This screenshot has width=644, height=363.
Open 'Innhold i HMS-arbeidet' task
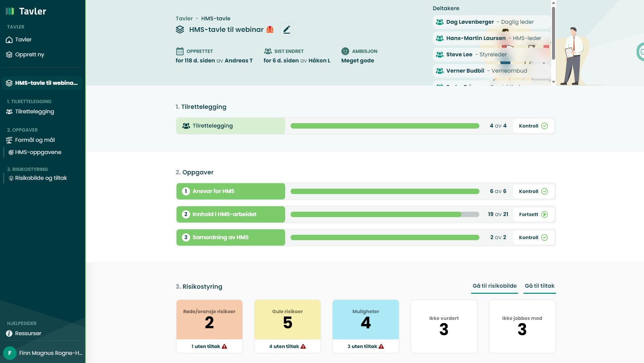click(231, 214)
